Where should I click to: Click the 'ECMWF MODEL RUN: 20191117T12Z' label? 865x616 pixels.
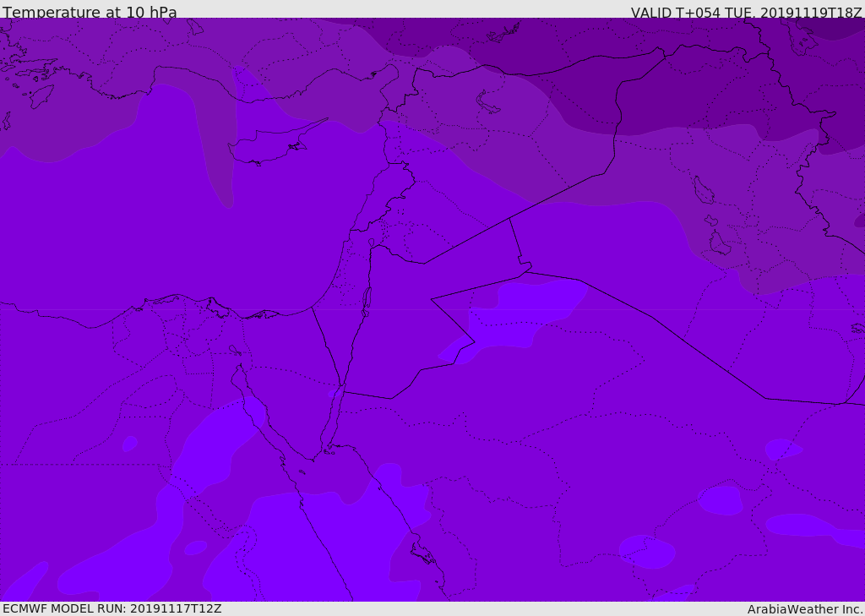click(112, 608)
